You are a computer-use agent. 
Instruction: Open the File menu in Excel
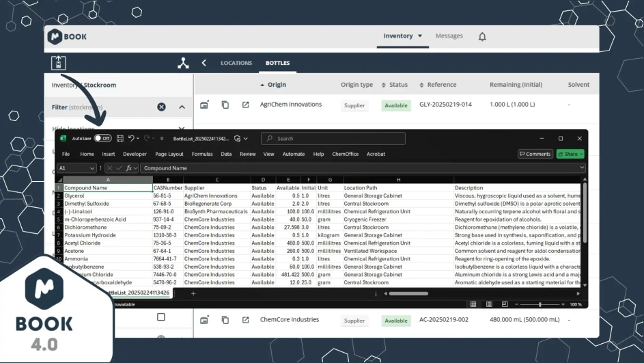click(66, 154)
